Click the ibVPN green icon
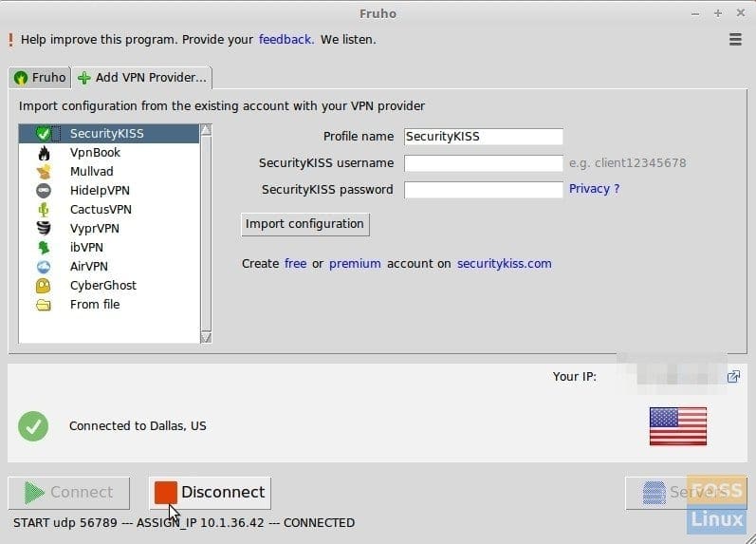This screenshot has height=544, width=756. tap(44, 247)
